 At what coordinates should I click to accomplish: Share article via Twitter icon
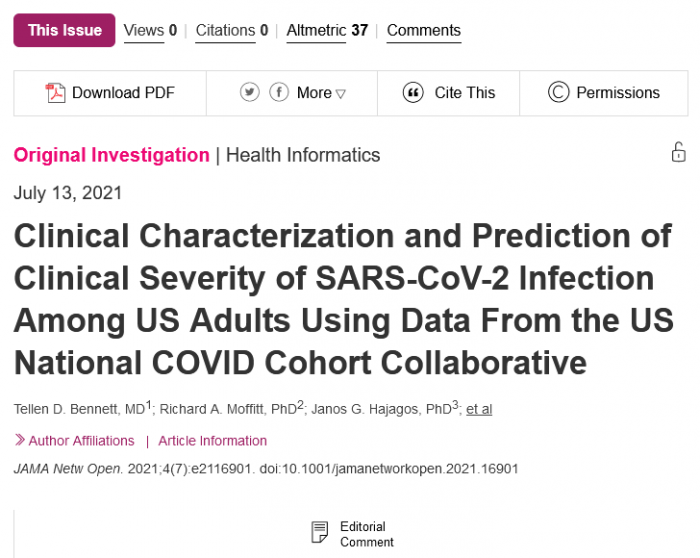250,93
